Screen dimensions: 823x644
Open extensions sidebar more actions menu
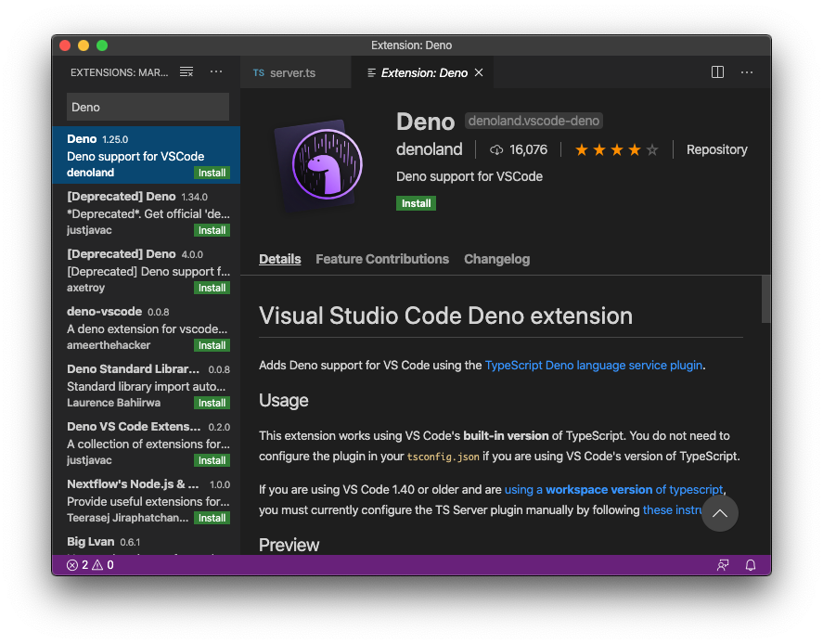[215, 71]
